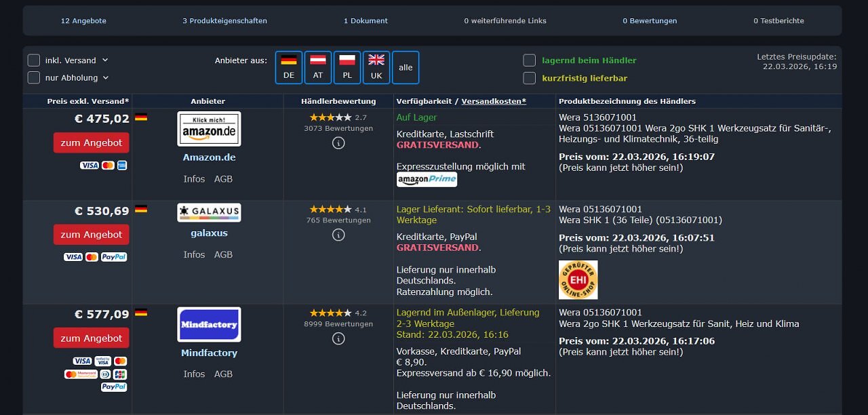
Task: Click the Galaxus shop logo
Action: tap(209, 212)
